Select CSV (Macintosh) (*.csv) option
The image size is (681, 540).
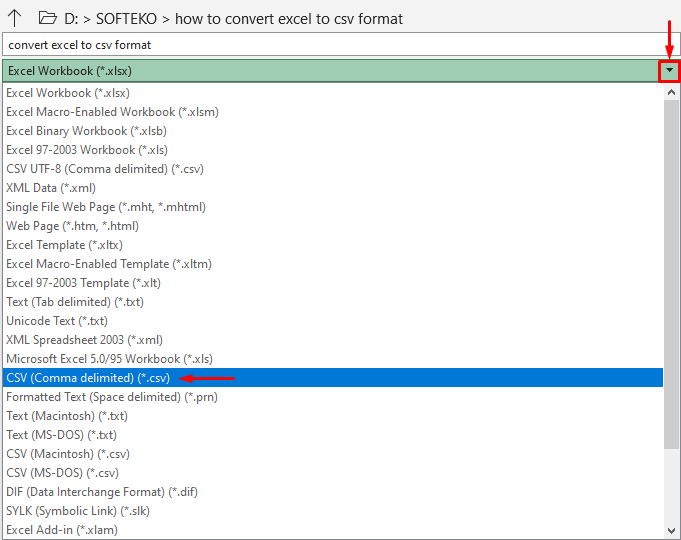point(66,454)
